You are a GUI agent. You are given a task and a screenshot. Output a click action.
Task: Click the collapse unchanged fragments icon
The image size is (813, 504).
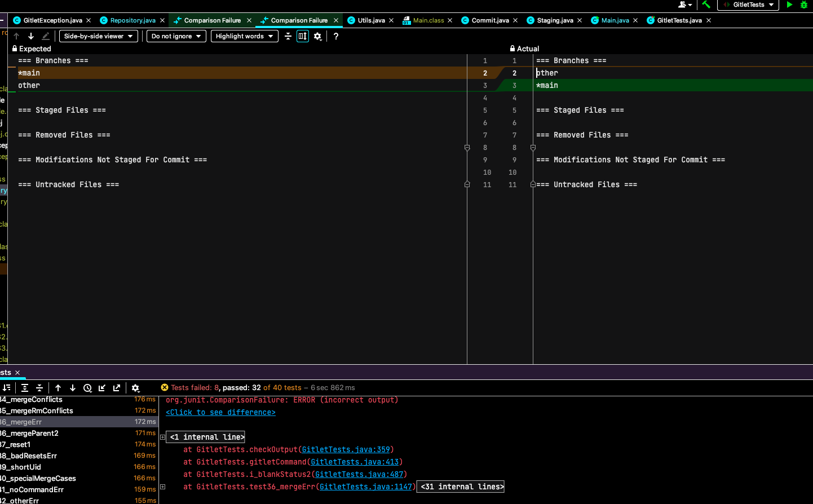288,36
